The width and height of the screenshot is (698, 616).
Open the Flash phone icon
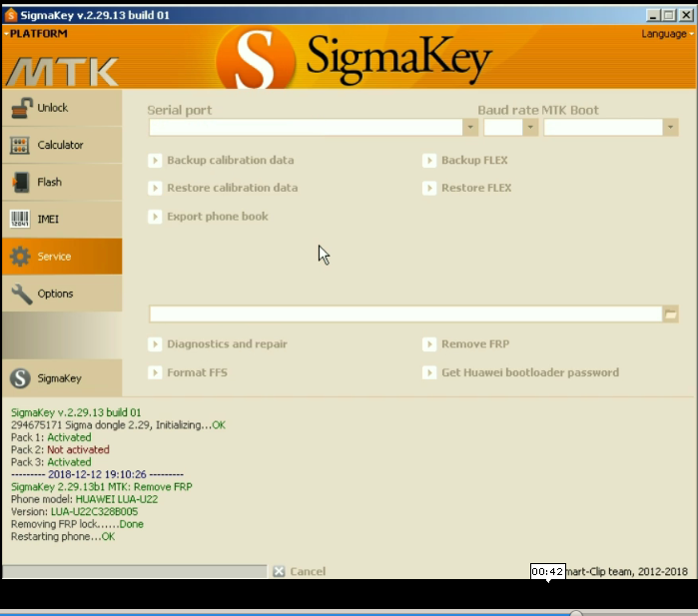(x=21, y=182)
